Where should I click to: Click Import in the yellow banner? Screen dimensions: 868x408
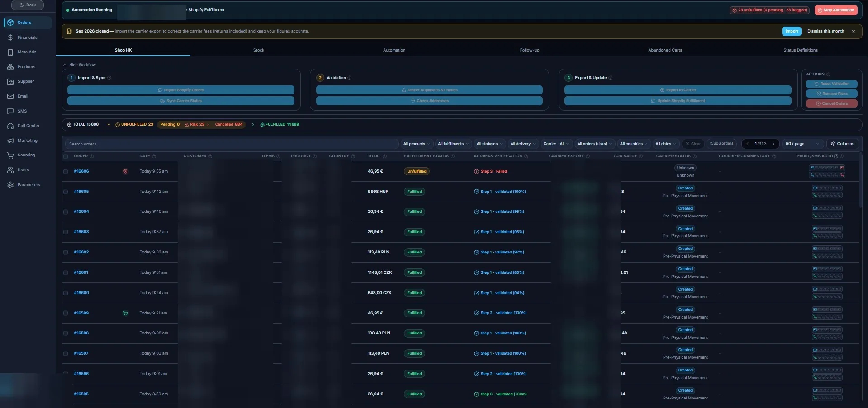[x=792, y=31]
